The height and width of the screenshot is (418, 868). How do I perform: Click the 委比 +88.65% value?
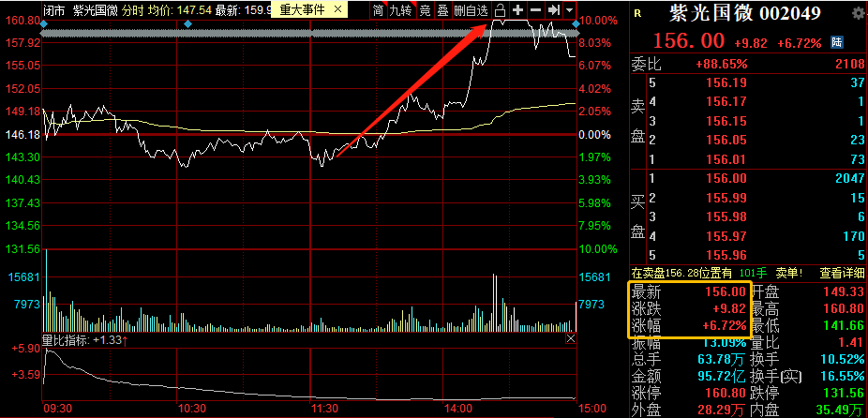point(722,65)
